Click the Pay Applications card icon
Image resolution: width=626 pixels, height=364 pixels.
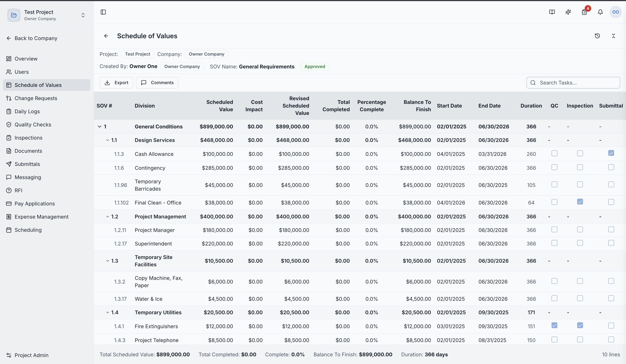(9, 204)
